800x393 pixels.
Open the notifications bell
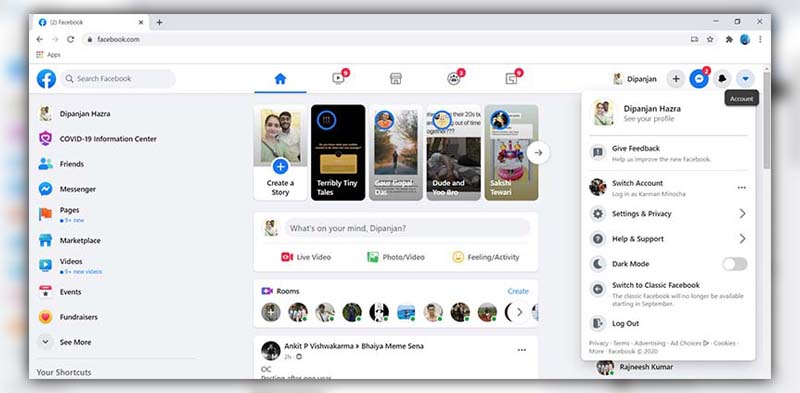point(722,79)
